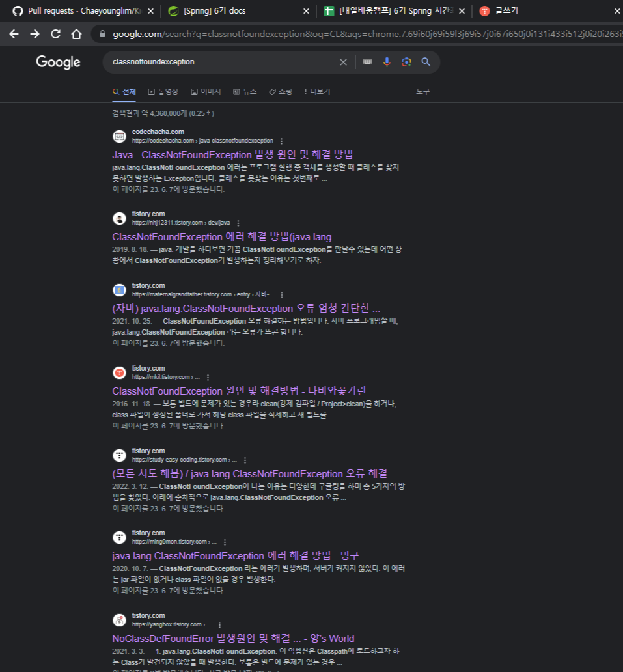The image size is (623, 672).
Task: Open the on-screen keyboard input tool
Action: point(367,62)
